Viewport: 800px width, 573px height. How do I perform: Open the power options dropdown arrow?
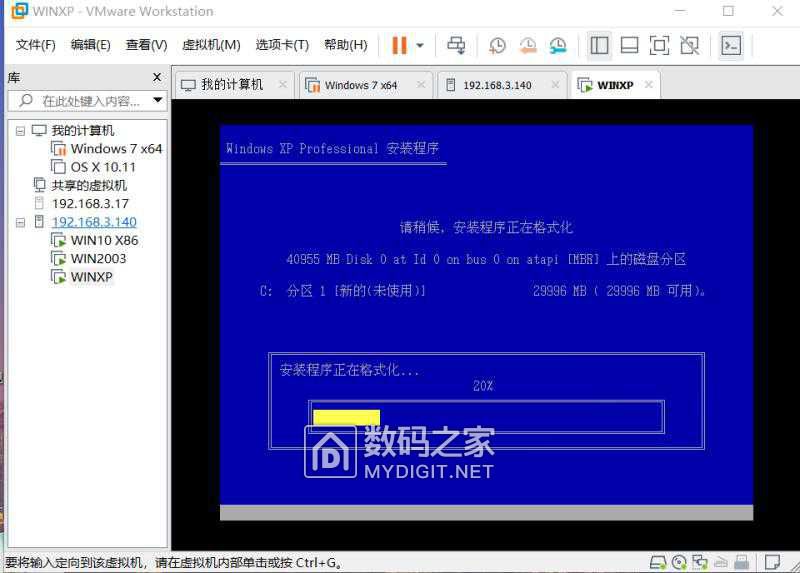[420, 45]
